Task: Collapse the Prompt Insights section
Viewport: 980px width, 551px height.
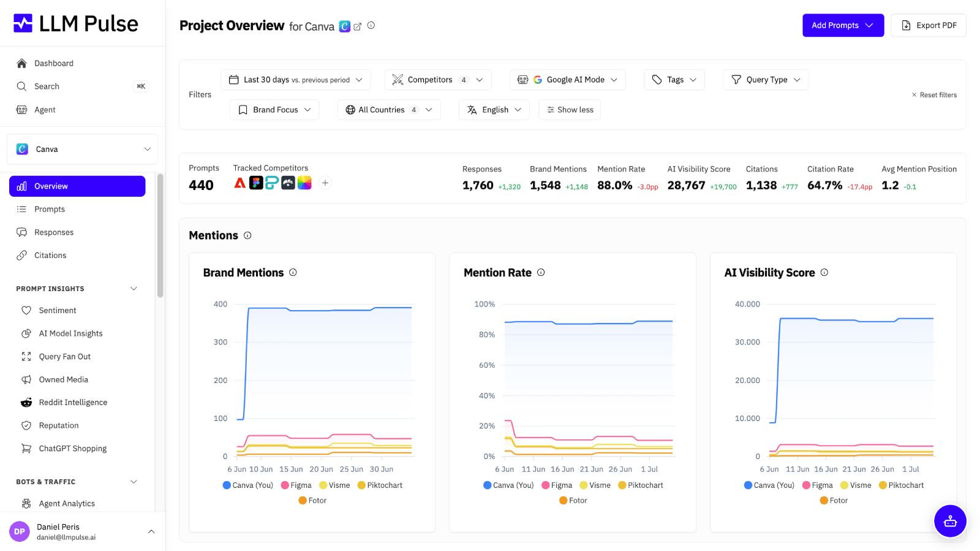Action: (134, 289)
